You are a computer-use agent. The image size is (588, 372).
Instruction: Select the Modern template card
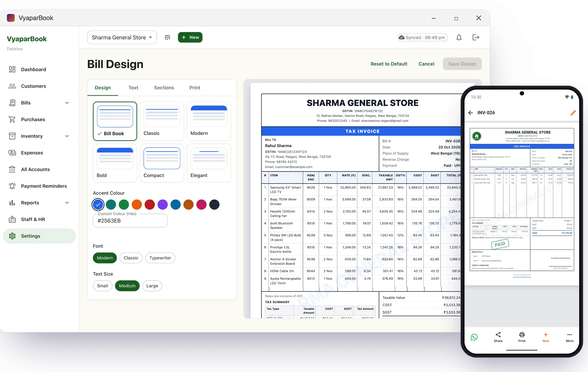tap(209, 121)
